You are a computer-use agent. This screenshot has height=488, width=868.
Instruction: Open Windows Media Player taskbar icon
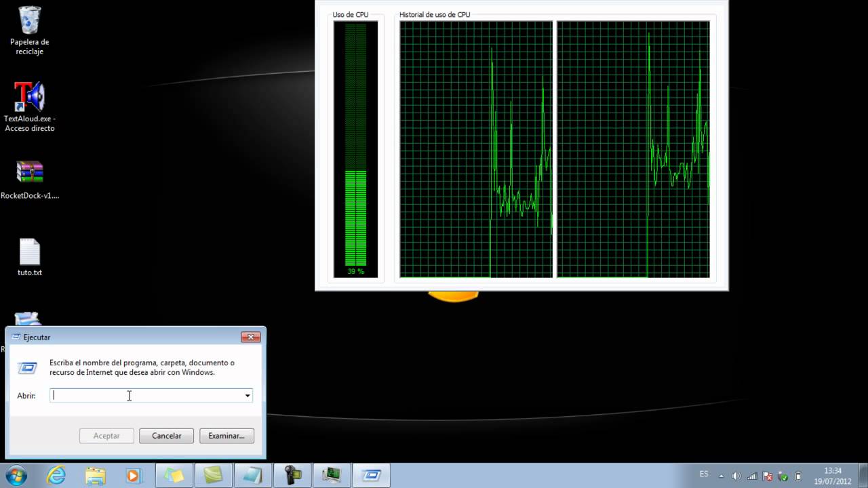pyautogui.click(x=133, y=475)
